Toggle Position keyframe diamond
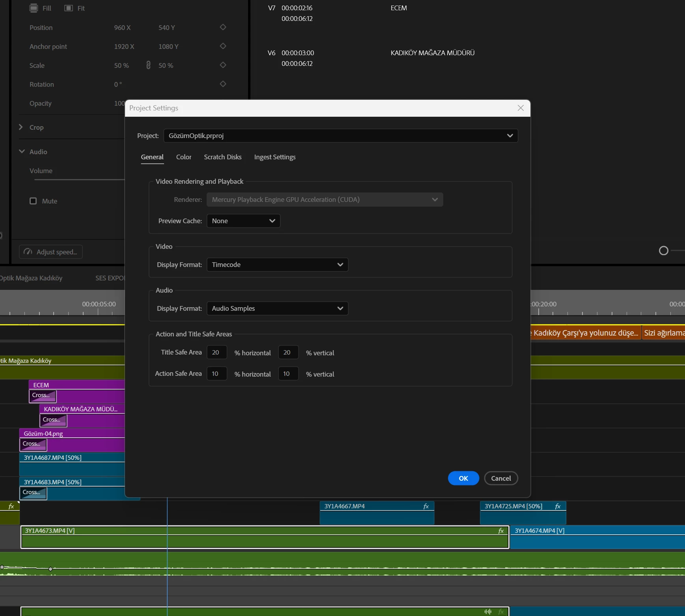 click(x=223, y=27)
